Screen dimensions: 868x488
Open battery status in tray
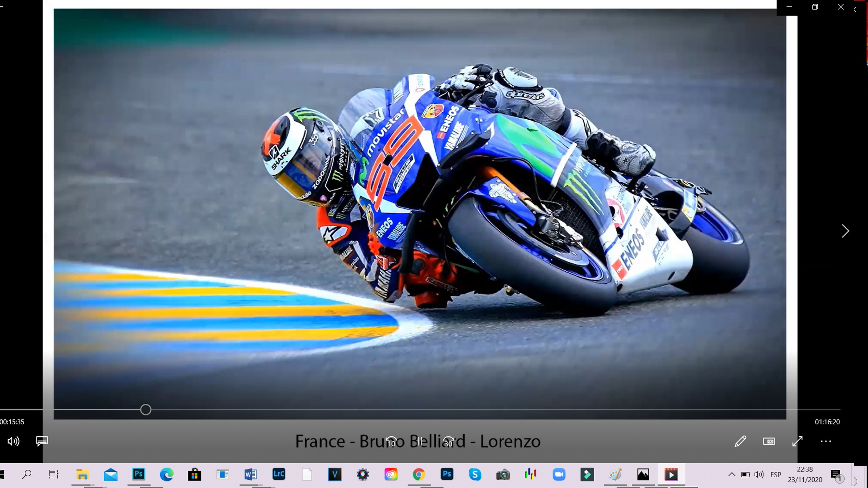pos(745,475)
